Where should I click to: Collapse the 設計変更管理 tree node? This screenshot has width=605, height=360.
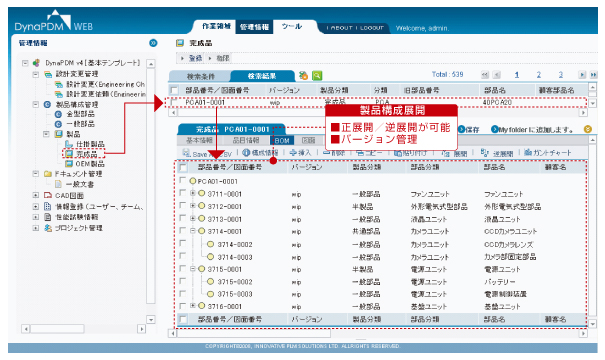tap(35, 74)
